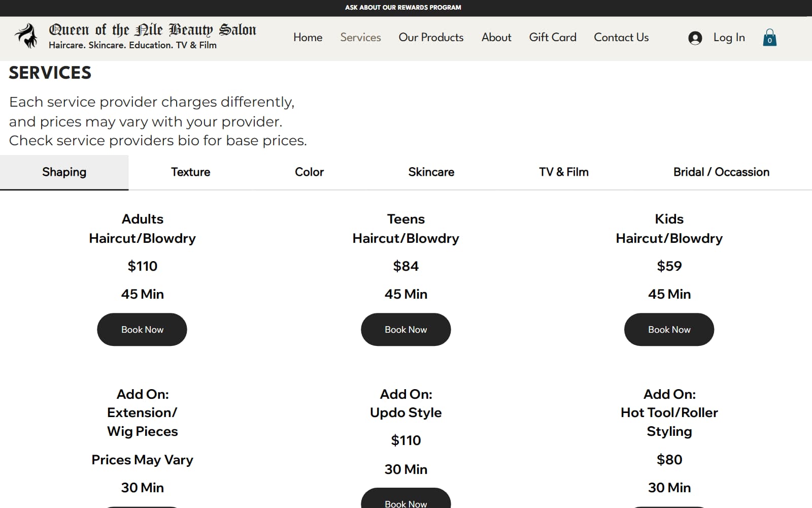Switch to the Texture tab
This screenshot has height=508, width=812.
pos(190,172)
